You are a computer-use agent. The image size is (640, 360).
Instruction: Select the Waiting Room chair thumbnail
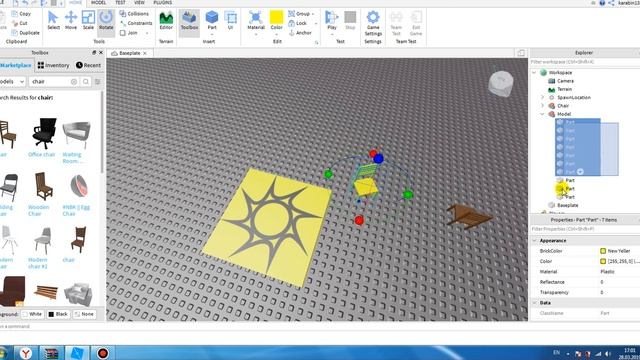tap(76, 135)
